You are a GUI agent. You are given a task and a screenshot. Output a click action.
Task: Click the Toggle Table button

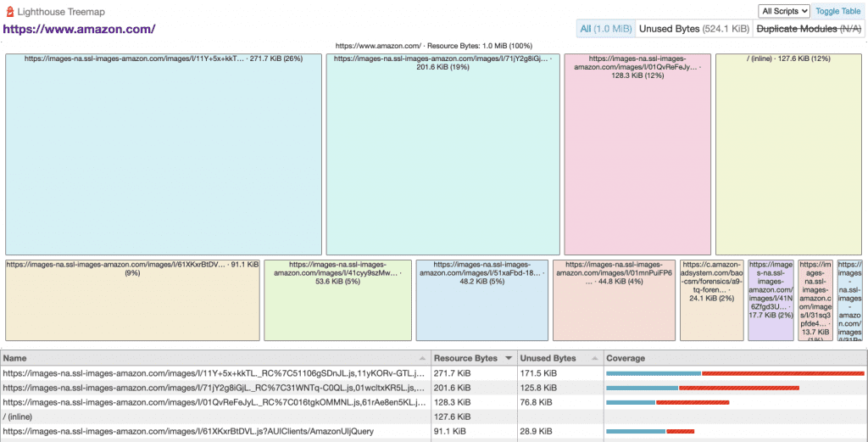[x=838, y=11]
